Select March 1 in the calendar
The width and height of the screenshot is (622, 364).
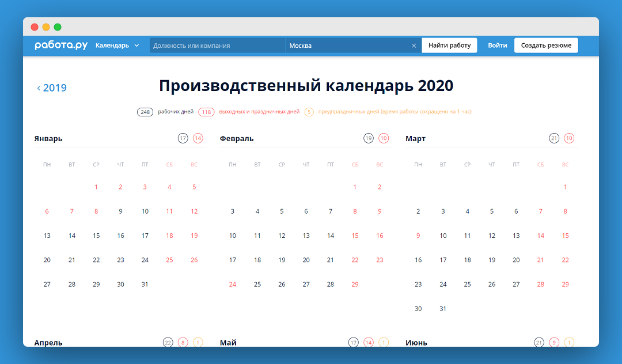point(566,187)
